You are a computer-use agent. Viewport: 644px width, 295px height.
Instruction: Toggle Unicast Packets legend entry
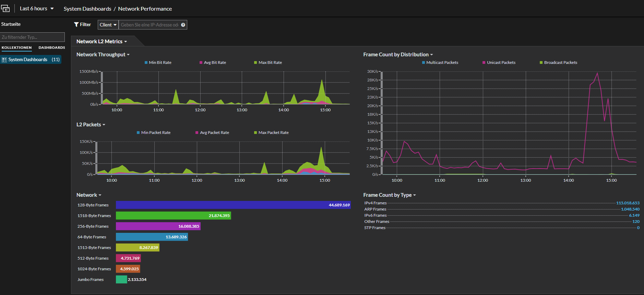click(x=499, y=63)
